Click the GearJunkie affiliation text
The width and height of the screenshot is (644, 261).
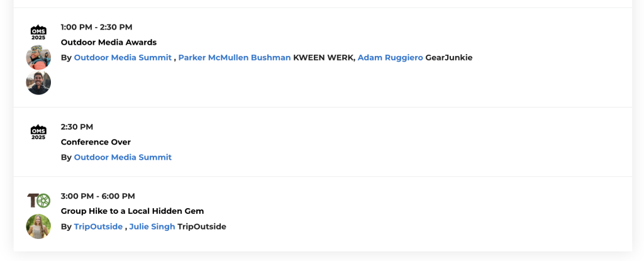coord(448,58)
